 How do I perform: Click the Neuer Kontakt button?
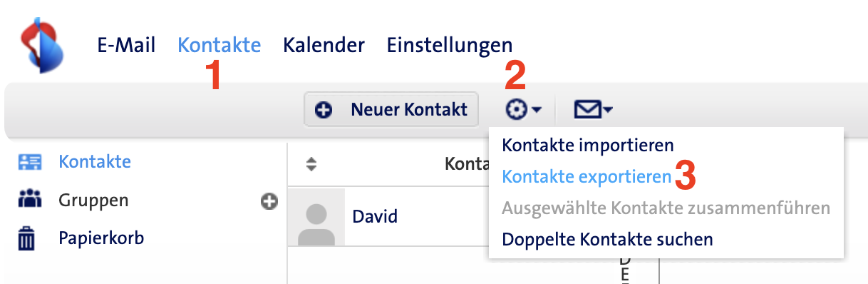(x=391, y=110)
